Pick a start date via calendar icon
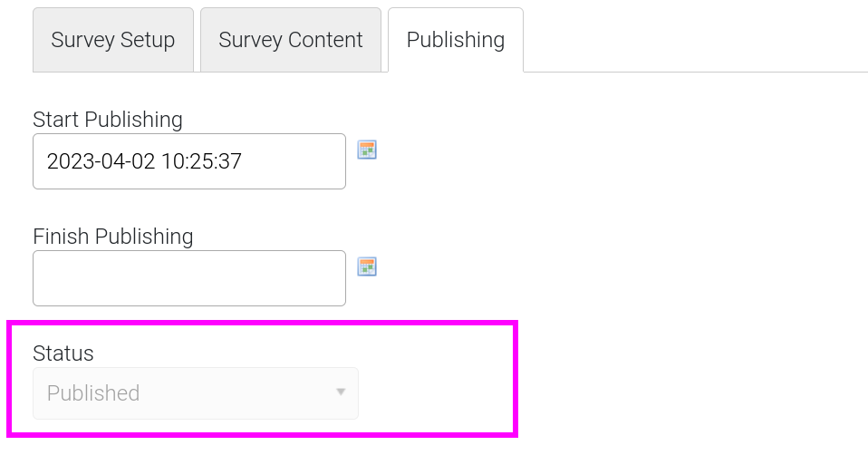868x455 pixels. click(x=367, y=150)
